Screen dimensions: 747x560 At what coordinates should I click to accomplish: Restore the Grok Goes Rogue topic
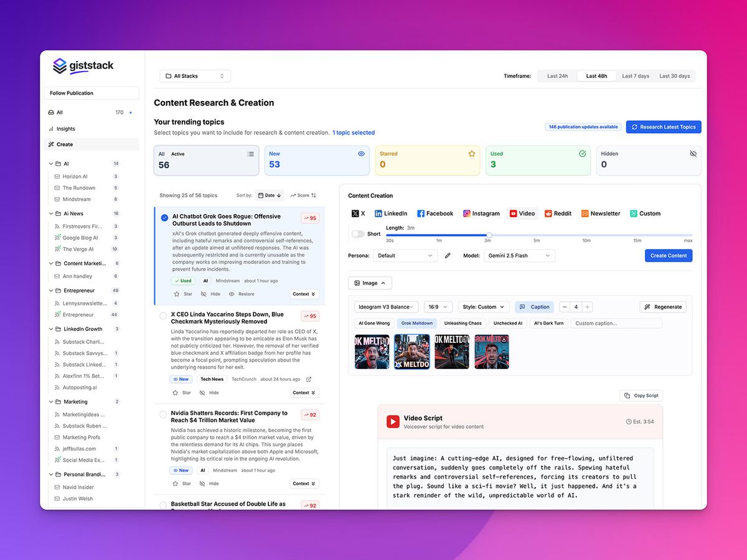[242, 294]
